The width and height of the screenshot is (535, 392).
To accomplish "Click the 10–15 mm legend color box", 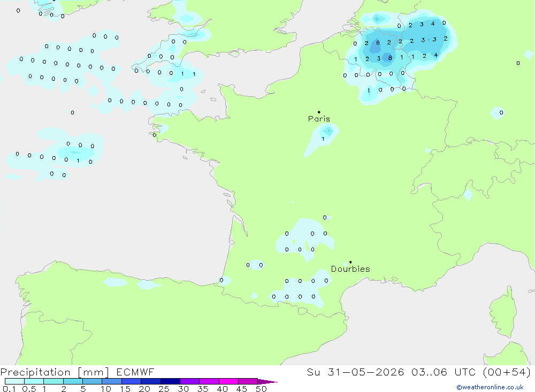I will [112, 381].
